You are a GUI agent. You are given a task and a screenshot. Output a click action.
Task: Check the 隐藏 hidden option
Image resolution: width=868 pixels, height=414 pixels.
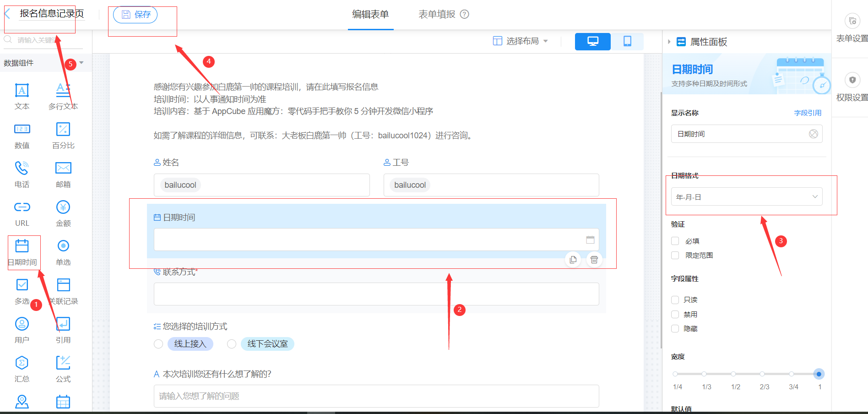[675, 328]
